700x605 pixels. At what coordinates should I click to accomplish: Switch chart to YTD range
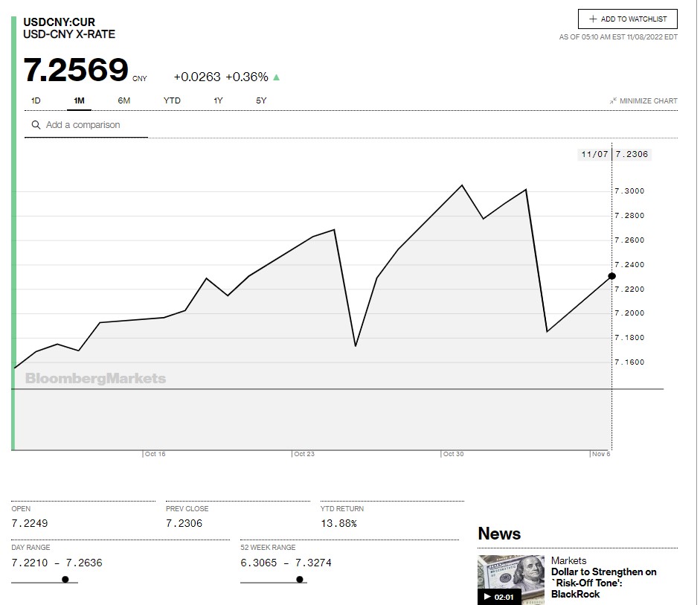[172, 100]
